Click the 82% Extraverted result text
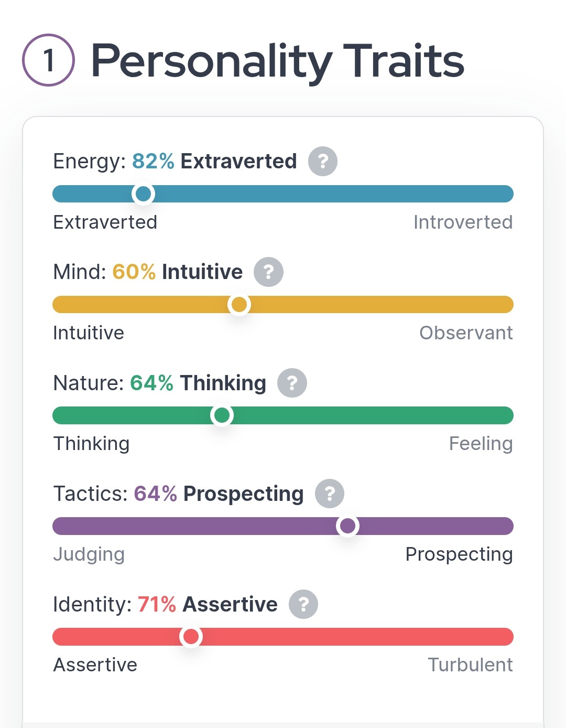 tap(214, 161)
